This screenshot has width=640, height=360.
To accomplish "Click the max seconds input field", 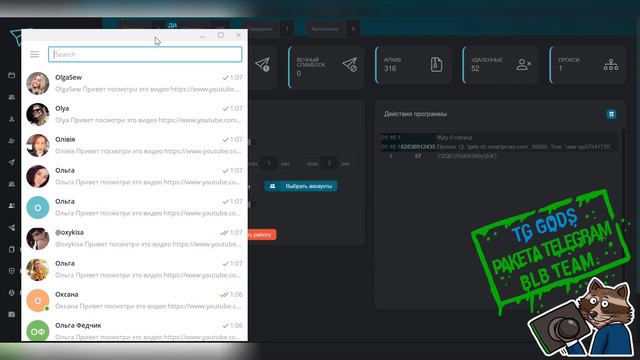I will tap(329, 164).
